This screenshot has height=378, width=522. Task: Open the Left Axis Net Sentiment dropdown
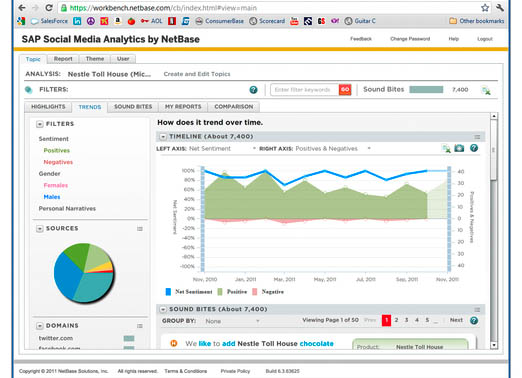pos(222,149)
